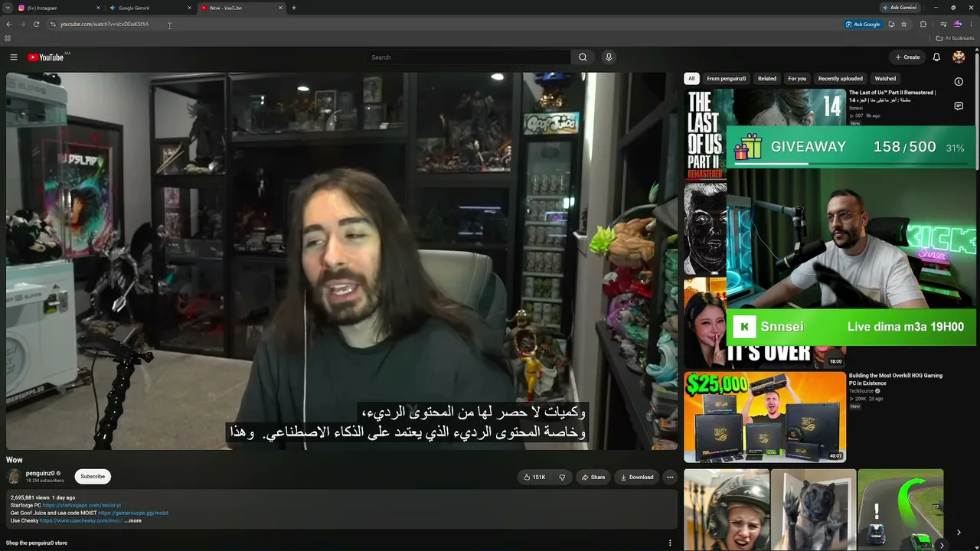The image size is (980, 551).
Task: Select the 'For you' filter chip
Action: (x=797, y=79)
